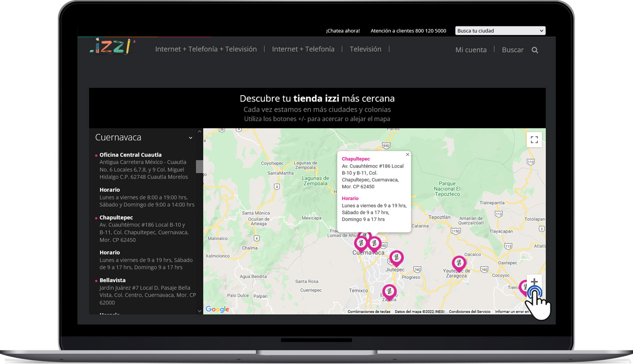Click Datos del mapa ©2022 INEGI
Viewport: 633px width, 364px height.
point(419,312)
